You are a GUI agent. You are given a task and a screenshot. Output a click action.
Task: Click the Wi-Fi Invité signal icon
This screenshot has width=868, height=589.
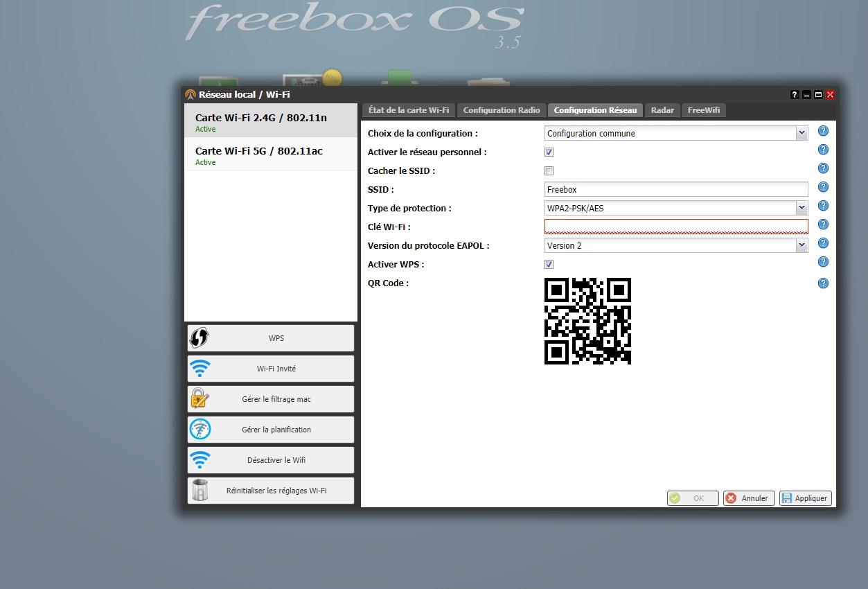200,368
